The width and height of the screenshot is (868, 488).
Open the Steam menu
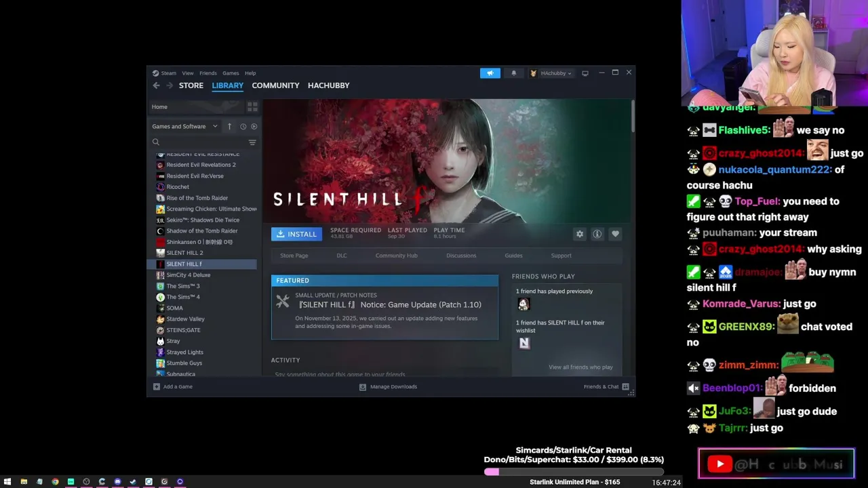(168, 73)
